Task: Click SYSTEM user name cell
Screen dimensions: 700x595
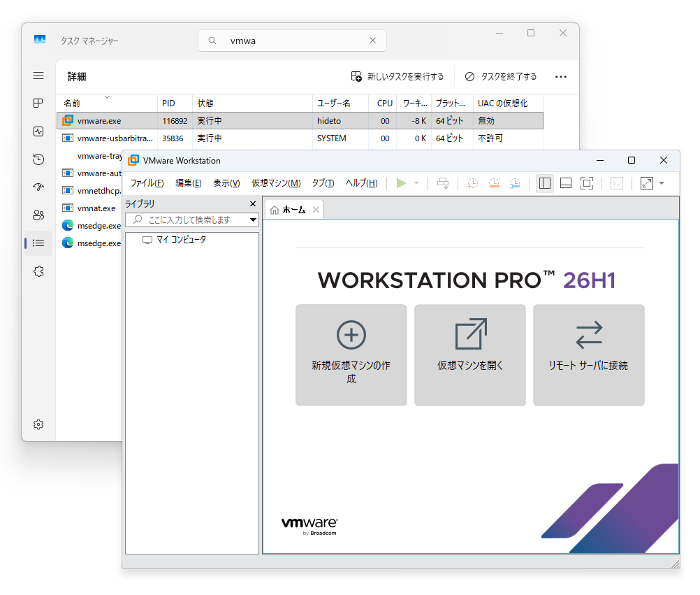Action: tap(332, 138)
